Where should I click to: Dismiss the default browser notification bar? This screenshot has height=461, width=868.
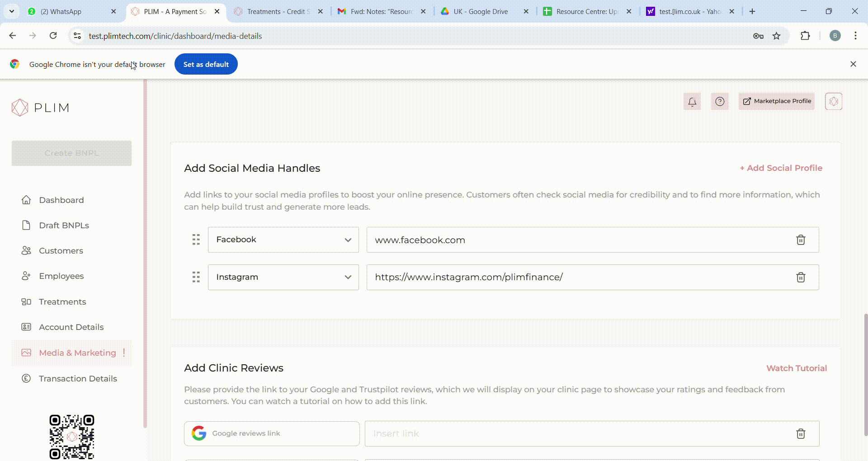coord(853,64)
